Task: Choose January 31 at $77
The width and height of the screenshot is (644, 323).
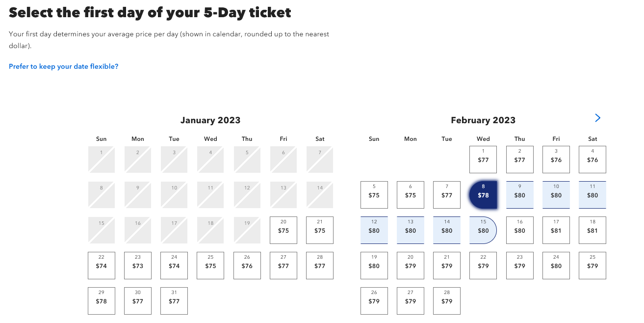Action: [x=174, y=301]
